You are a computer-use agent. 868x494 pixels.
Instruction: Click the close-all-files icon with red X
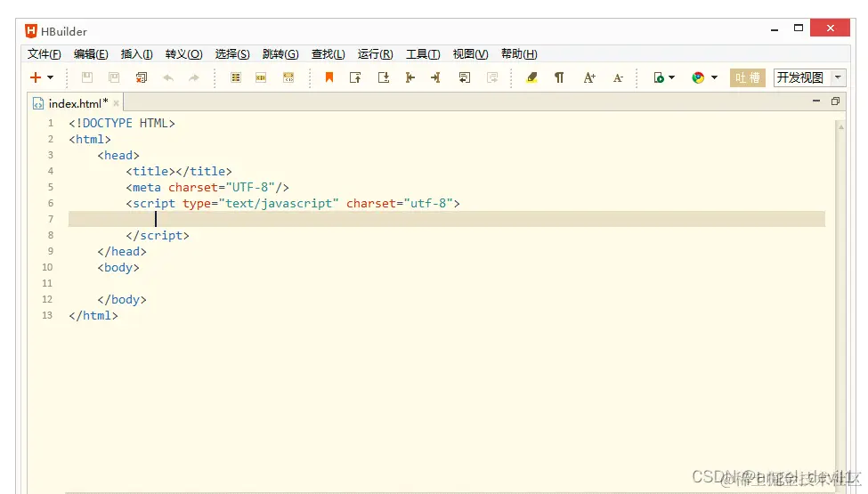142,77
